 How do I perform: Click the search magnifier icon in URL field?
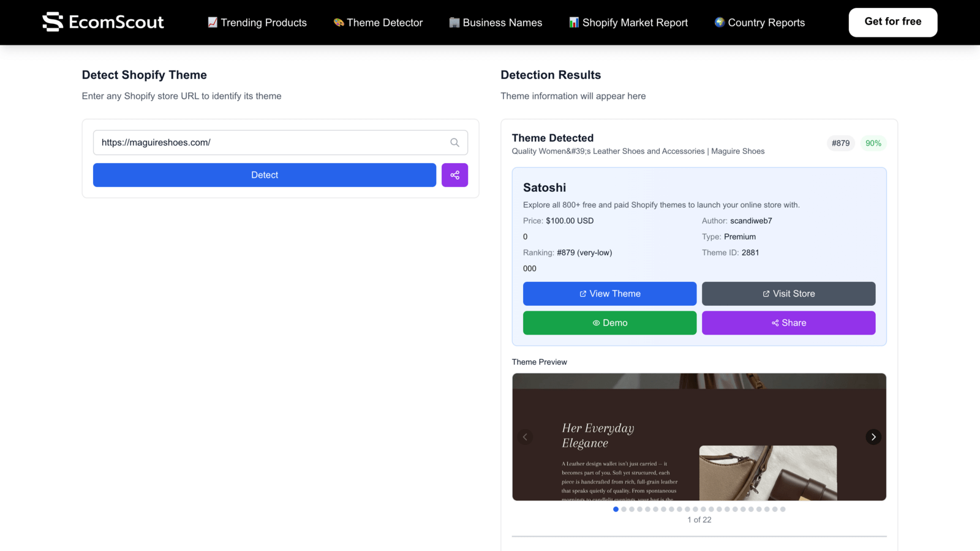[x=454, y=142]
